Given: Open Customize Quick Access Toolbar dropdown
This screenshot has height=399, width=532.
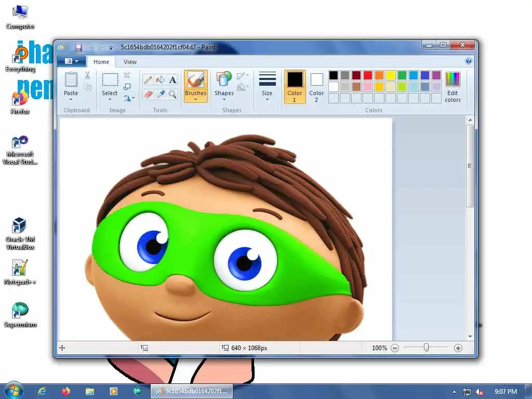Looking at the screenshot, I should tap(111, 48).
